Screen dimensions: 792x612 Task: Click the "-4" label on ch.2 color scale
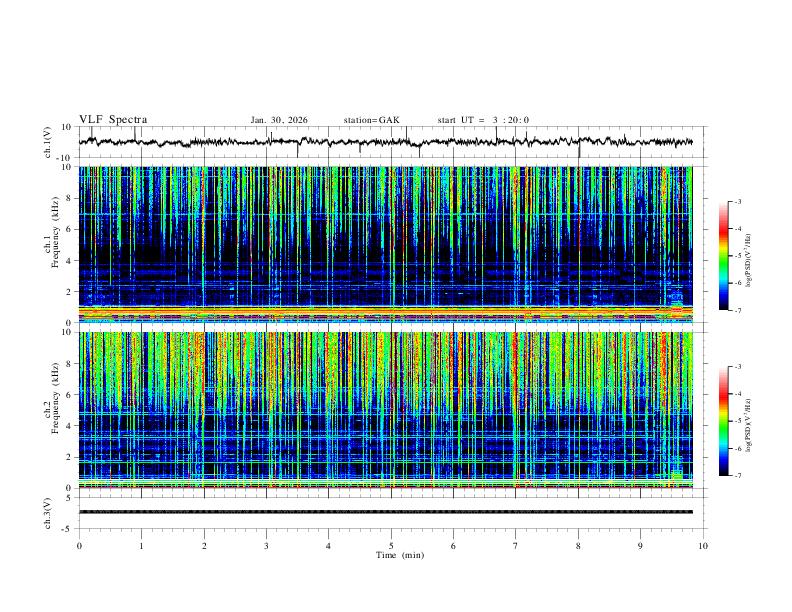click(737, 394)
